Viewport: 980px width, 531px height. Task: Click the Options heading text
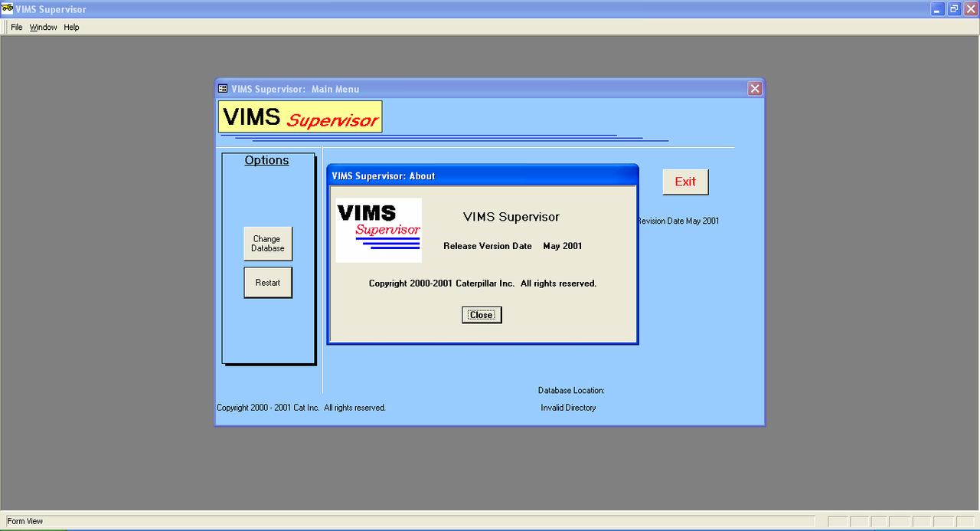267,160
